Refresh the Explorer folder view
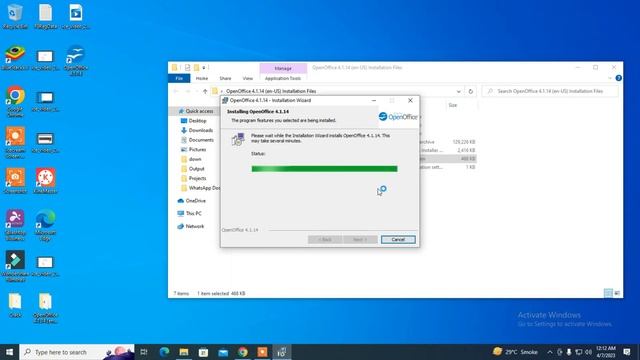Image resolution: width=640 pixels, height=360 pixels. (x=471, y=91)
